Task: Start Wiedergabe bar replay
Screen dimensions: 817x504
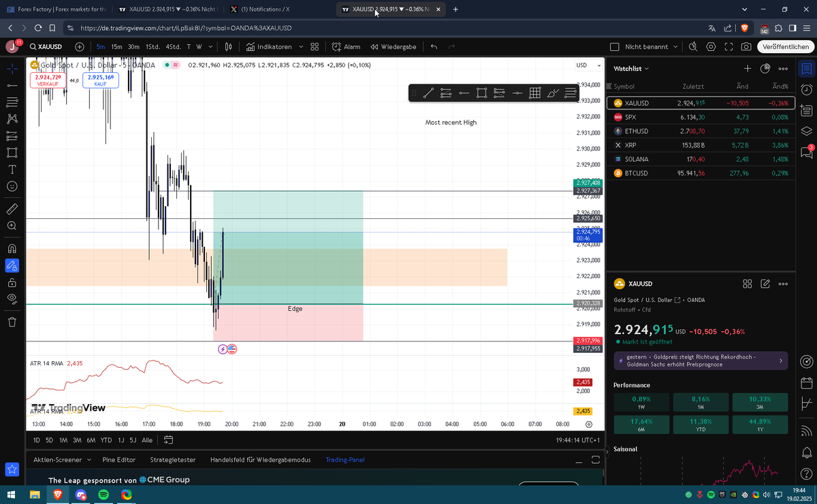Action: tap(394, 47)
